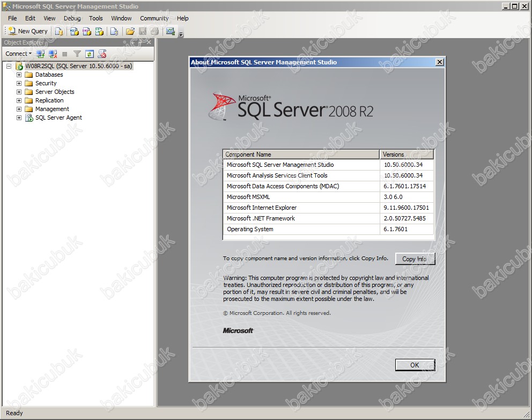Open the Object Explorer window position dropdown
The height and width of the screenshot is (420, 532).
(132, 42)
